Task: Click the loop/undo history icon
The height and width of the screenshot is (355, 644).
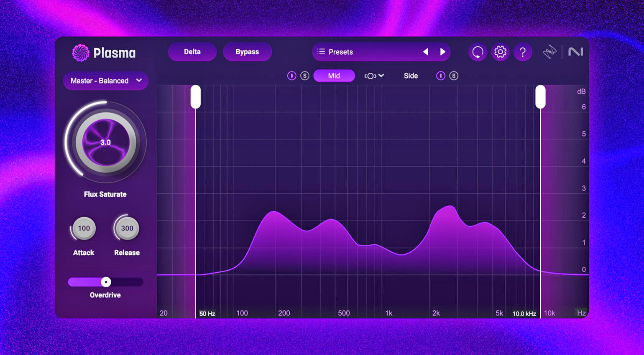Action: pyautogui.click(x=478, y=52)
